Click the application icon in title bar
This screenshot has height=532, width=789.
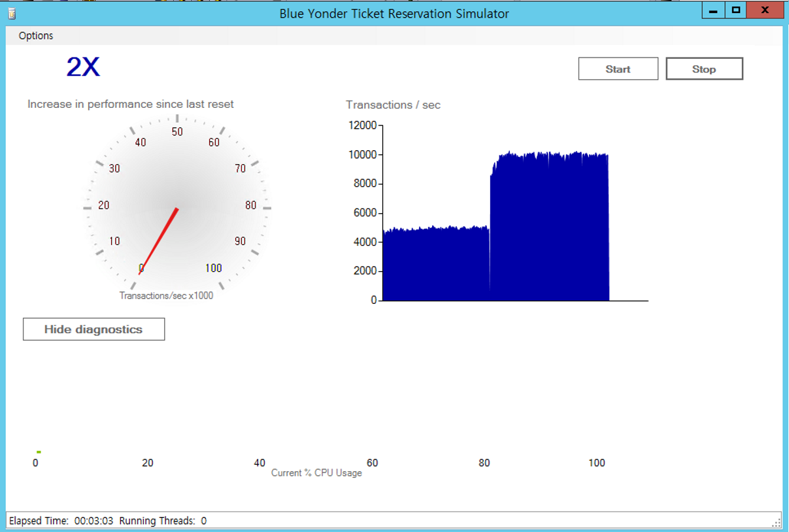(12, 13)
